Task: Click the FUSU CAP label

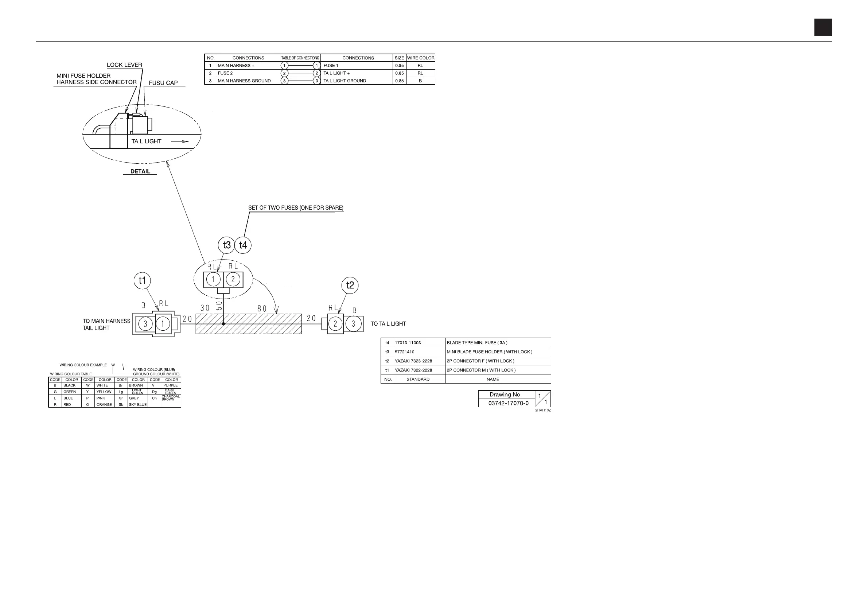Action: coord(163,83)
